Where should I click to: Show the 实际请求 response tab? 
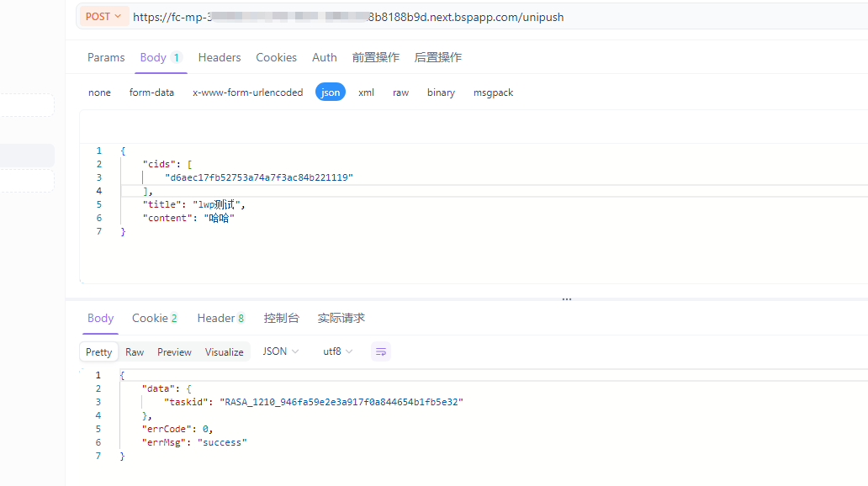341,318
